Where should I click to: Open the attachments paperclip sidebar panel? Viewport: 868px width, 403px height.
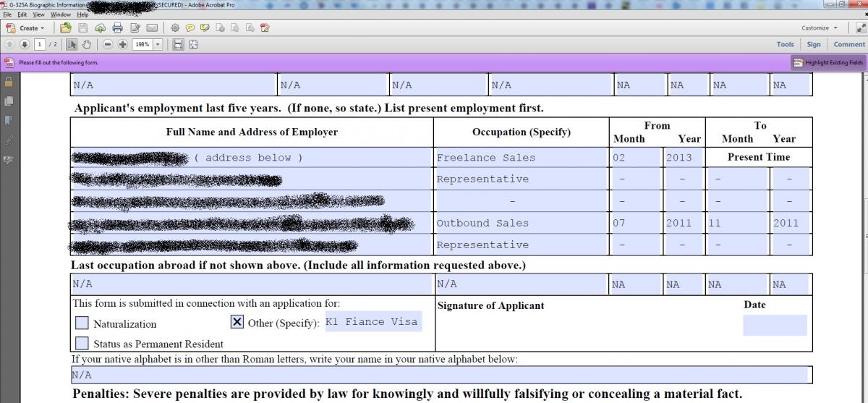pyautogui.click(x=9, y=139)
